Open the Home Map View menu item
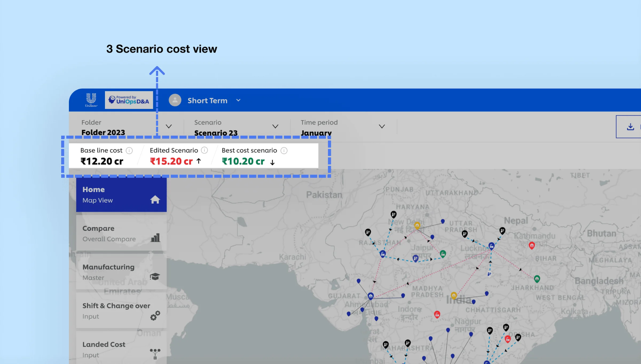 pyautogui.click(x=121, y=195)
